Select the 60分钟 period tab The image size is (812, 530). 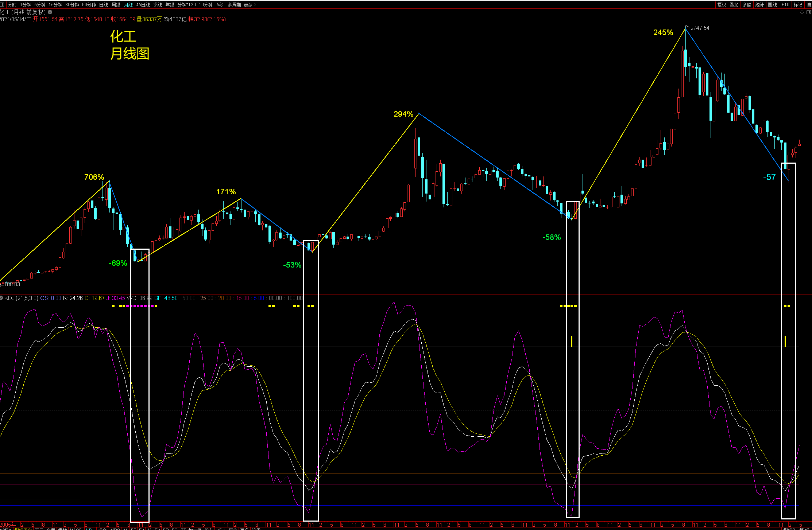[x=89, y=5]
